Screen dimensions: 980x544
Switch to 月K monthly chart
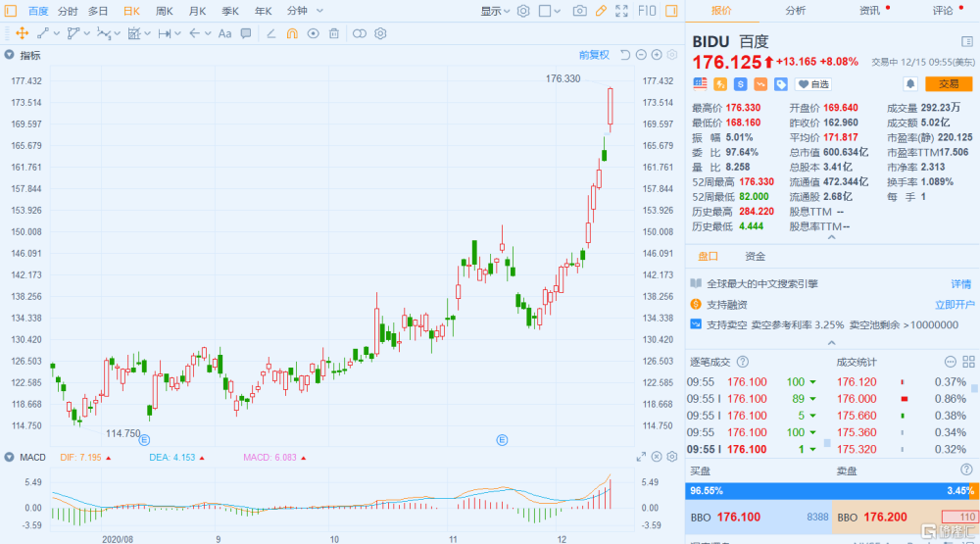[x=197, y=11]
